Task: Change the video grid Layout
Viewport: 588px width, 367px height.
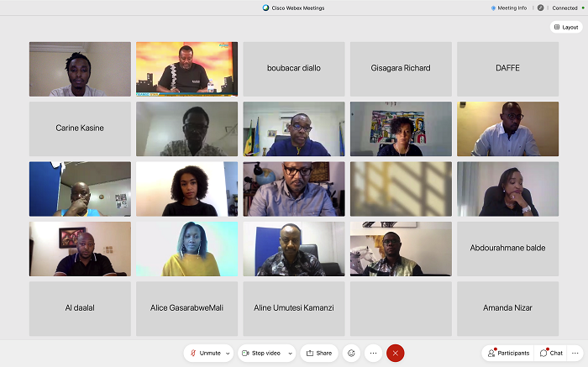Action: [566, 27]
